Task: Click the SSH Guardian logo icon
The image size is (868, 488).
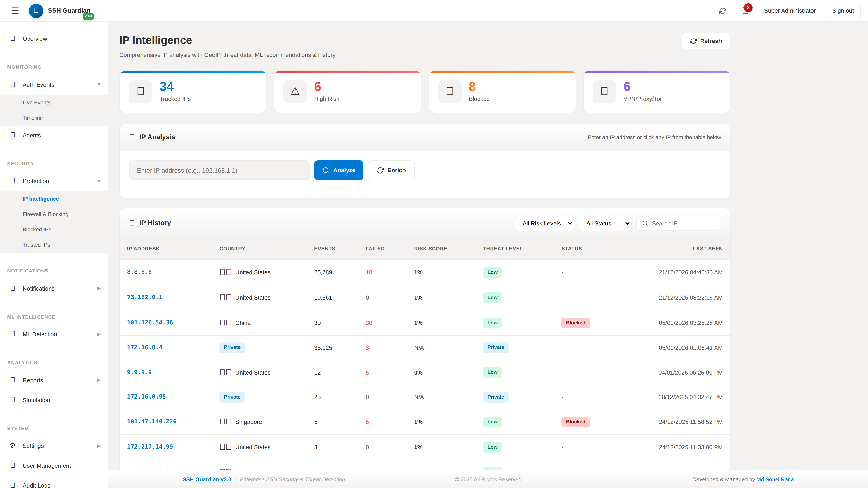Action: click(36, 10)
